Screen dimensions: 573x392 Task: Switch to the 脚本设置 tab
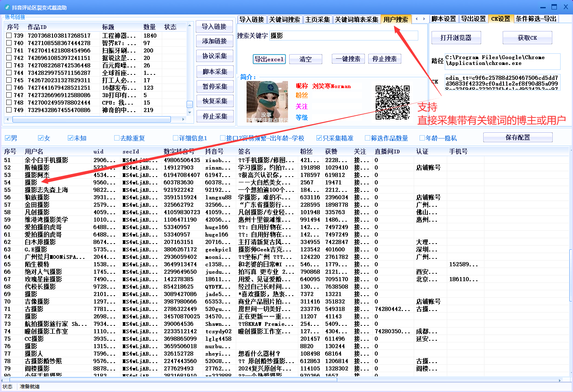pos(443,19)
